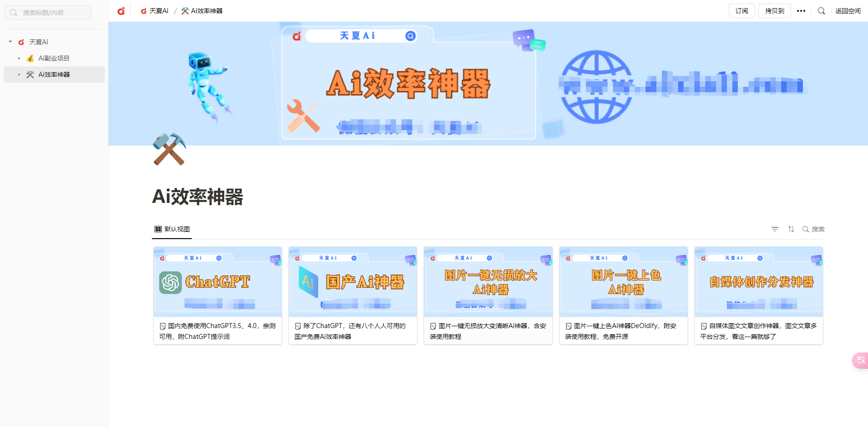Open the 图片一键上色 Ai神器 card thumbnail

pyautogui.click(x=623, y=282)
